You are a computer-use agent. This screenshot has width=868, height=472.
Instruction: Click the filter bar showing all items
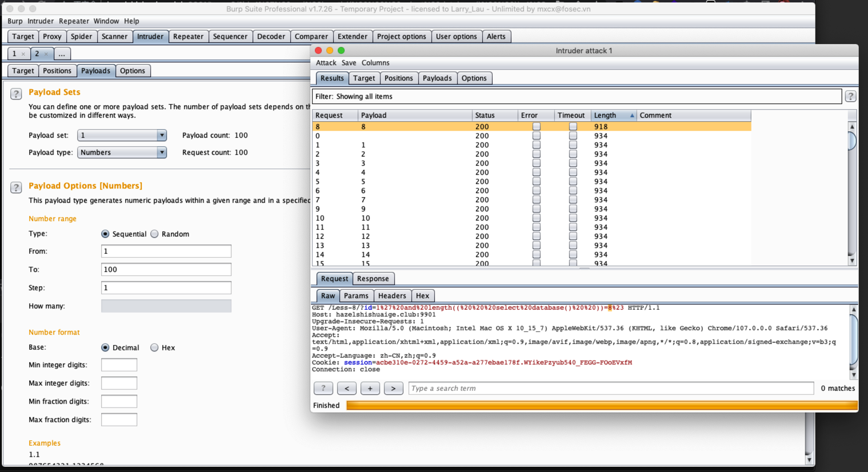coord(576,97)
